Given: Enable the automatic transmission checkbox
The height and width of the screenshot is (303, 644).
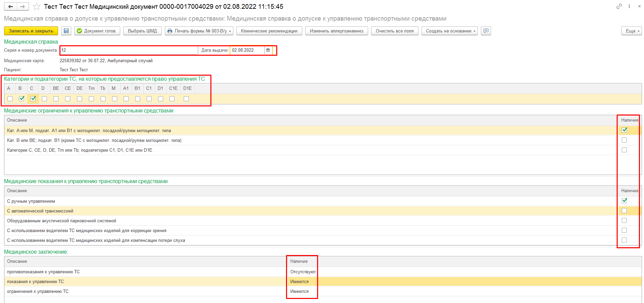Looking at the screenshot, I should click(x=624, y=211).
